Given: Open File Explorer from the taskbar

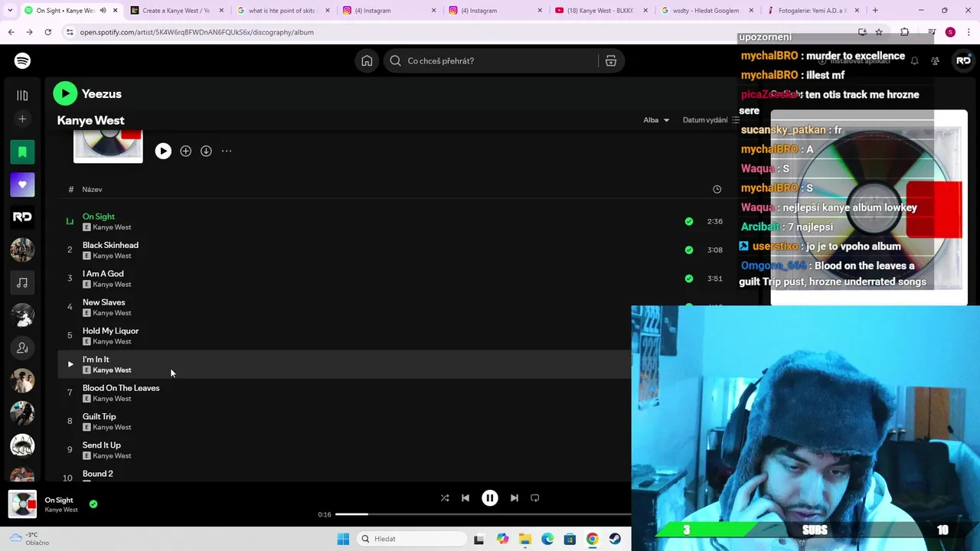Looking at the screenshot, I should (525, 539).
